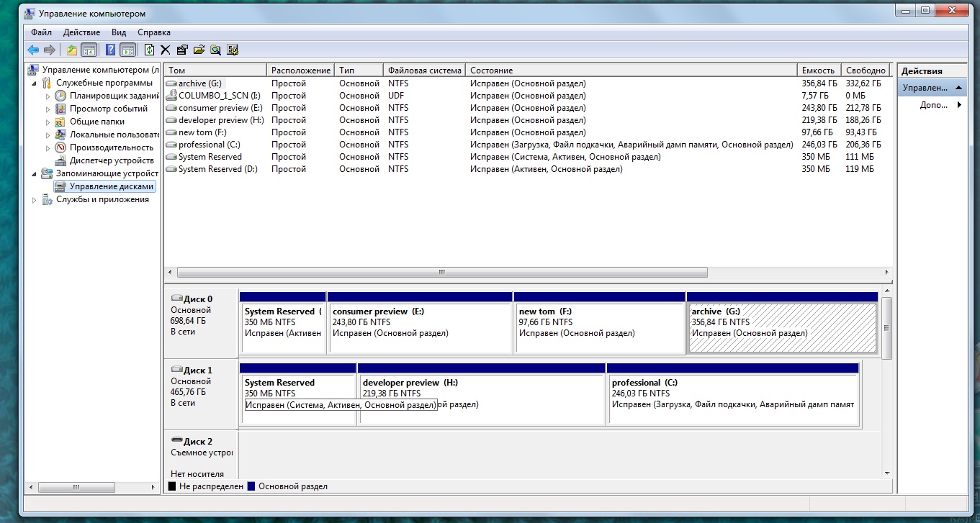The image size is (980, 523).
Task: Open the Справка menu
Action: coord(154,32)
